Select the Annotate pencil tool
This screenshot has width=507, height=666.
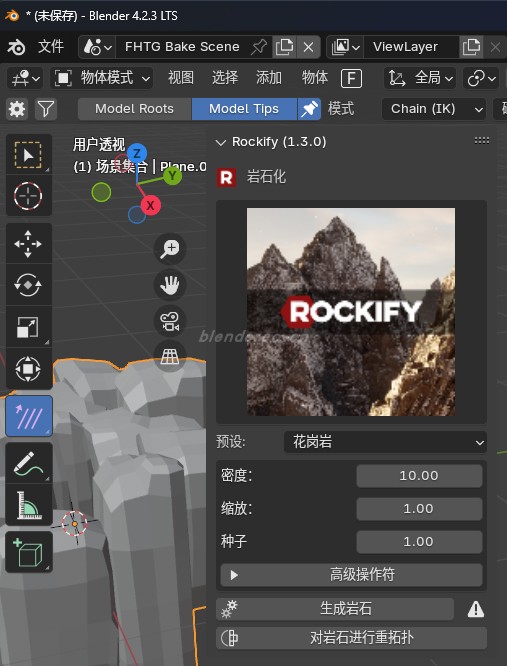pyautogui.click(x=28, y=463)
